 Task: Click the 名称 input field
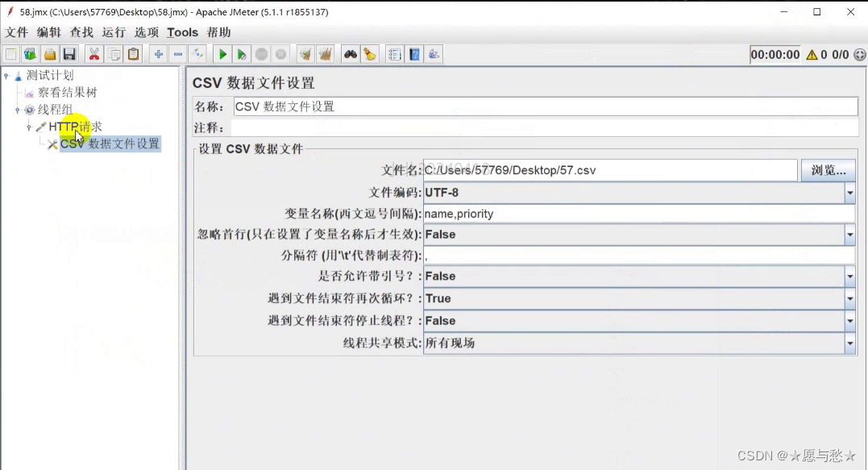point(545,107)
